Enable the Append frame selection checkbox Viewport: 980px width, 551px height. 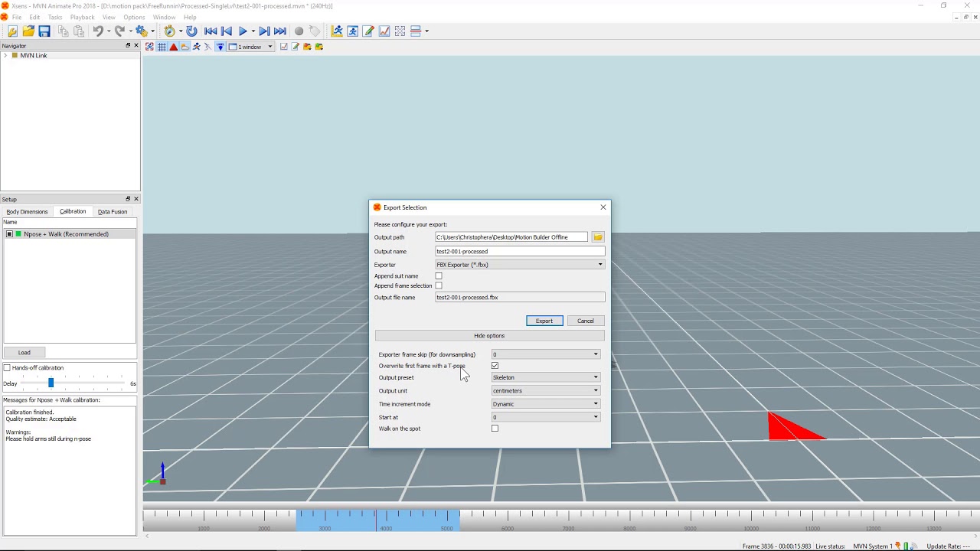(x=439, y=286)
